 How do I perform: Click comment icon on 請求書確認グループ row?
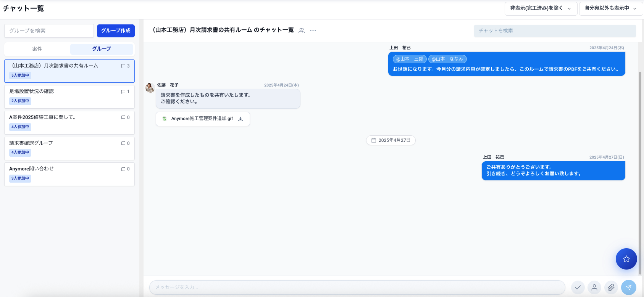123,143
